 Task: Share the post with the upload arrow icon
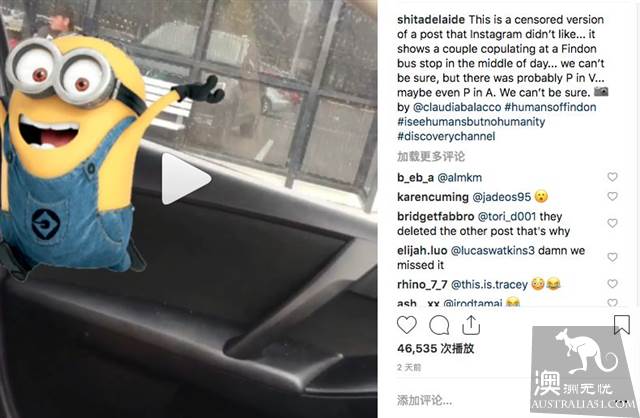471,325
